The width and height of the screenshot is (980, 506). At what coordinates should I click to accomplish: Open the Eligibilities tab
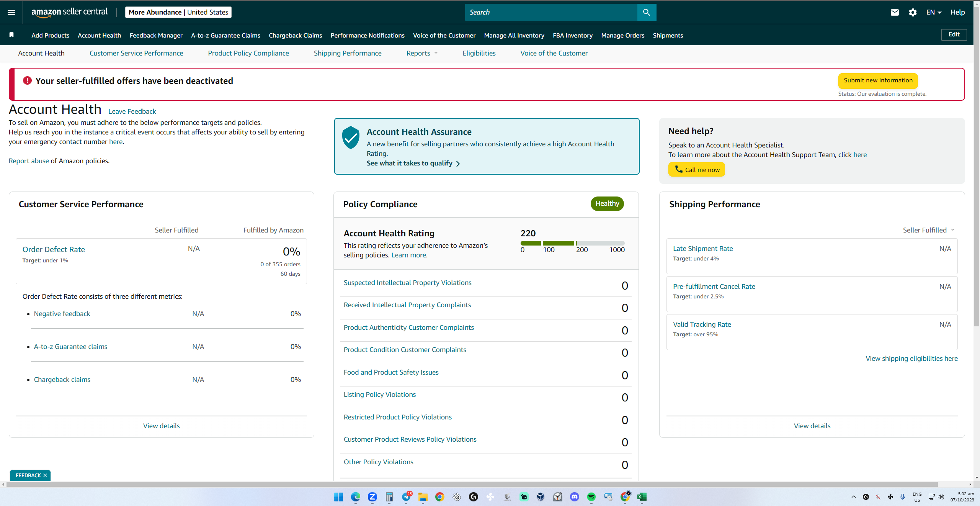pyautogui.click(x=479, y=53)
